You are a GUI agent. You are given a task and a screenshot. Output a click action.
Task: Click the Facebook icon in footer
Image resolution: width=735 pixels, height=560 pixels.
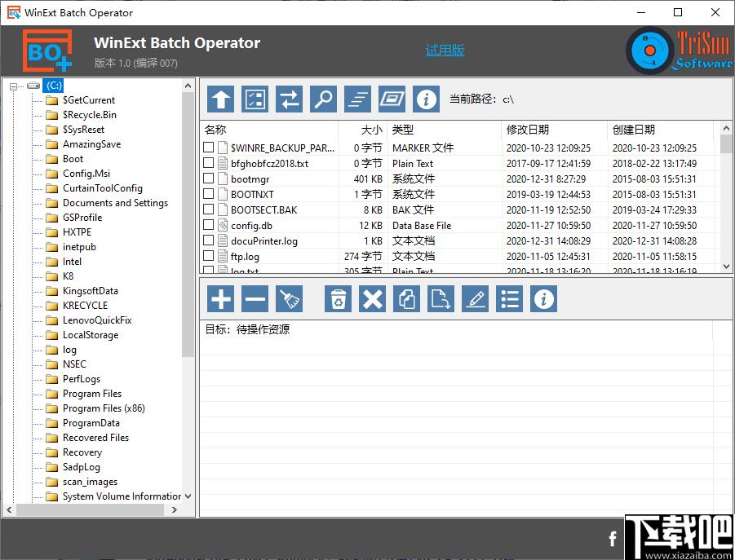(613, 539)
